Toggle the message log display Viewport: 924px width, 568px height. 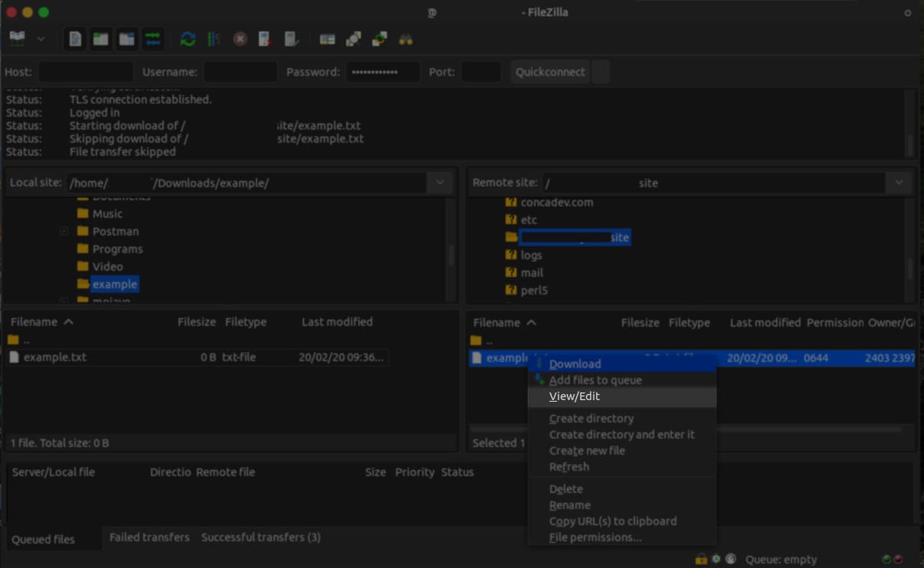click(x=74, y=38)
